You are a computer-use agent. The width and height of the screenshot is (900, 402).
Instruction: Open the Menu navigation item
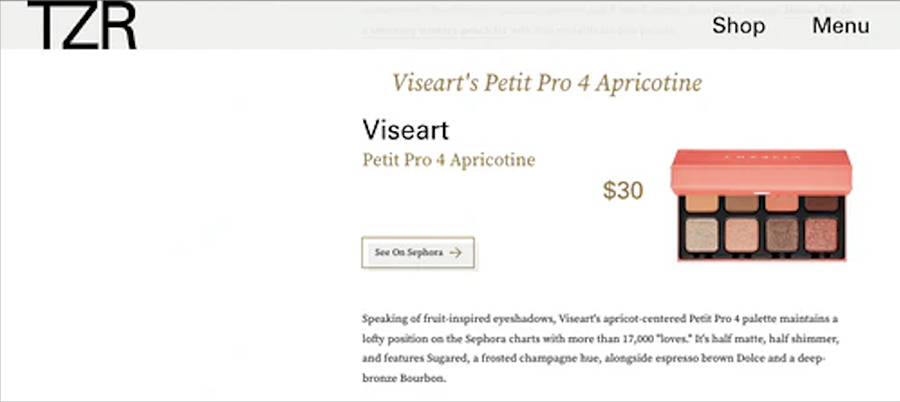tap(840, 26)
